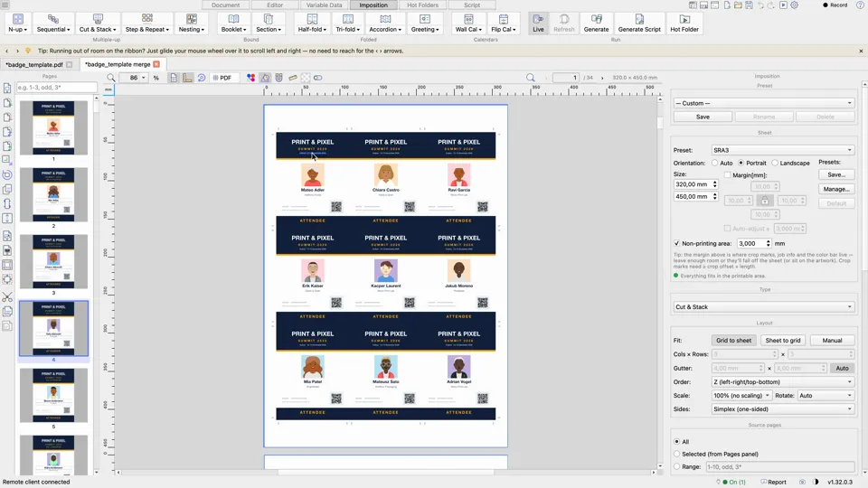Click the Sheet to grid fit button

[783, 341]
